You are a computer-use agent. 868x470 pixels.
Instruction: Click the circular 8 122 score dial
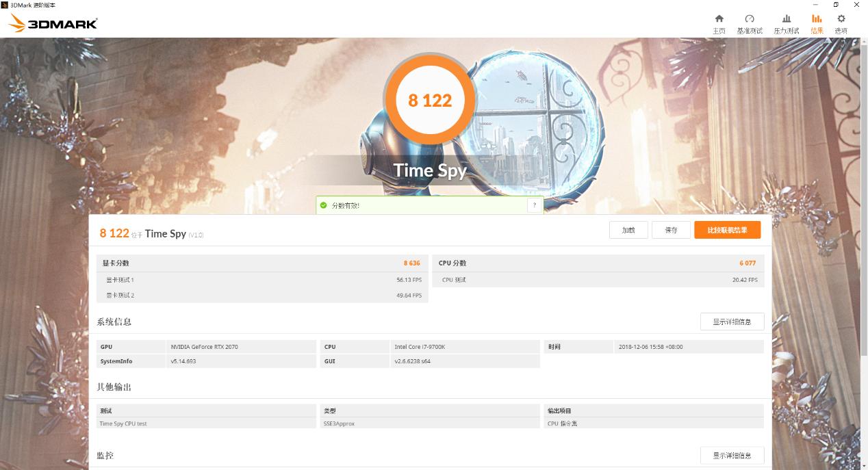430,100
